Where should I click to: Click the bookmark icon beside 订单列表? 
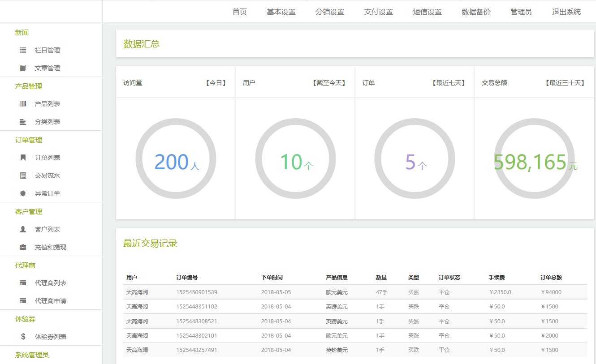tap(23, 158)
